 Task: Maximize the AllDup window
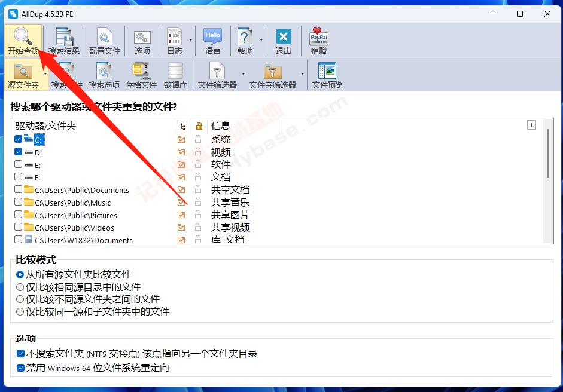pos(519,14)
